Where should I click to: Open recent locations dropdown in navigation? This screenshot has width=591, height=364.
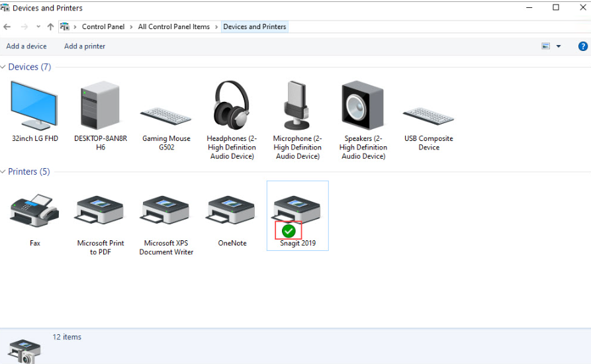pos(38,27)
